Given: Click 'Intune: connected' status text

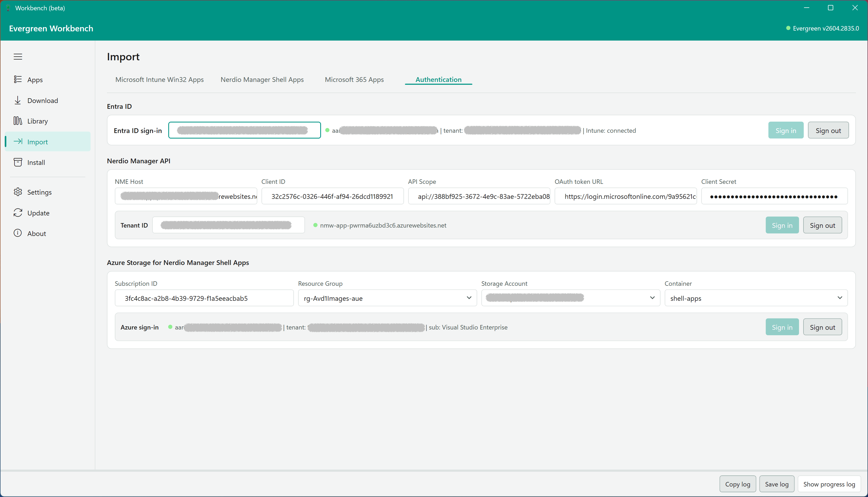Looking at the screenshot, I should [611, 130].
